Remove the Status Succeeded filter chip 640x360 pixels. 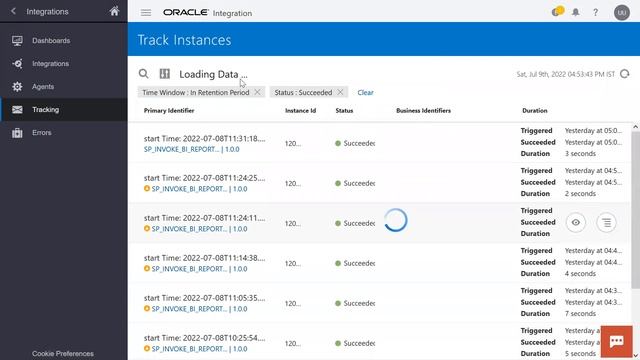pos(340,92)
